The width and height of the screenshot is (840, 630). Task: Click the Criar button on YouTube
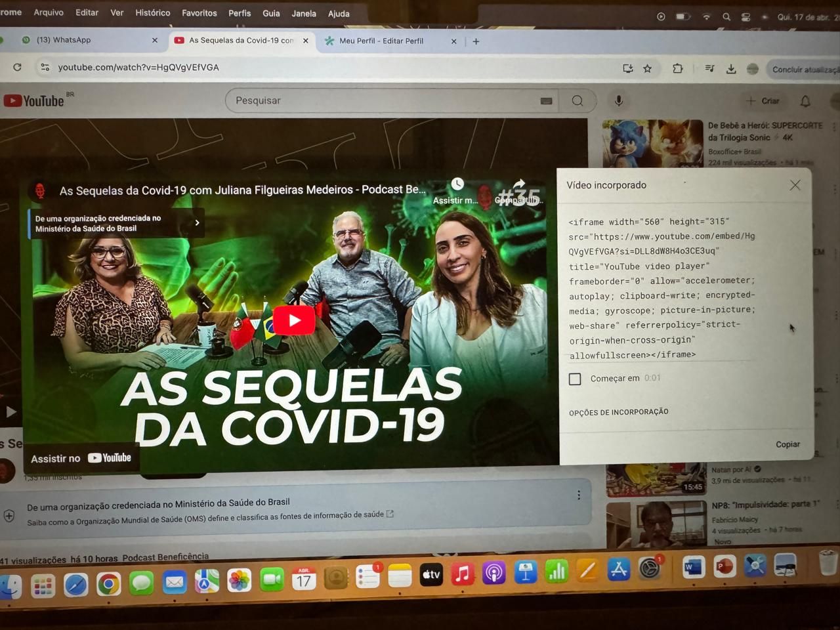(x=763, y=101)
